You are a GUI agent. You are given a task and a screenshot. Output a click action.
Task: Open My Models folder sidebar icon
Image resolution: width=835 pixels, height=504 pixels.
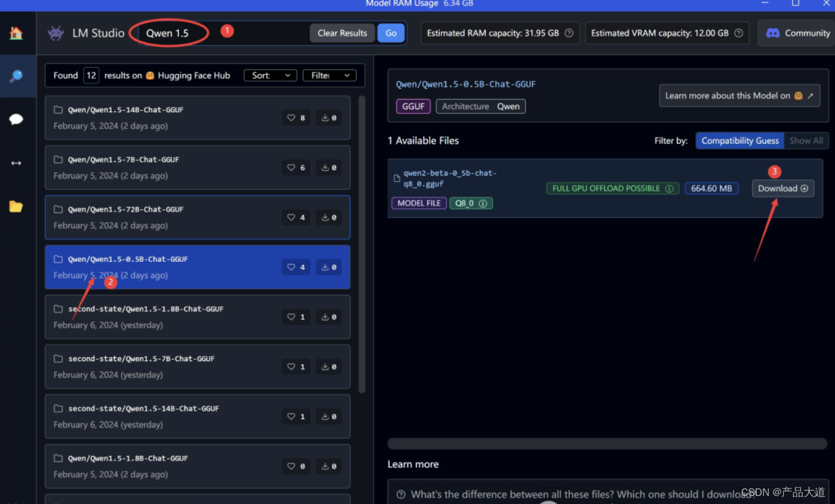point(16,206)
